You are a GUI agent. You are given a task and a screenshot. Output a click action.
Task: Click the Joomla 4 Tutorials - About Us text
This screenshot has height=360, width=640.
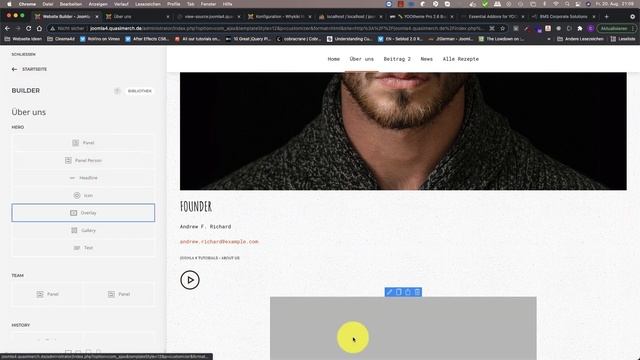pyautogui.click(x=210, y=258)
